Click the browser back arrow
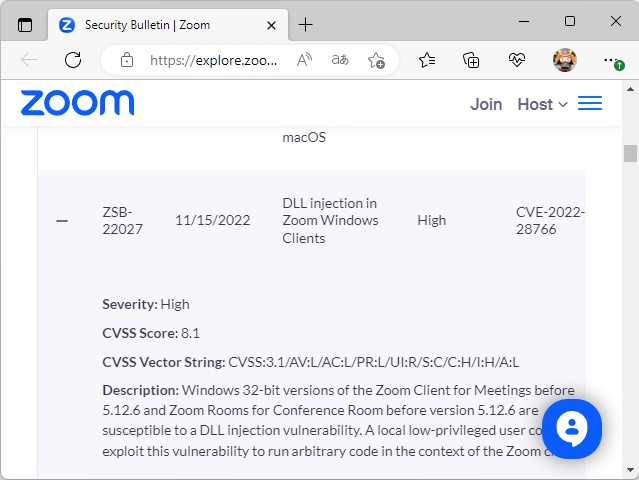 point(29,60)
